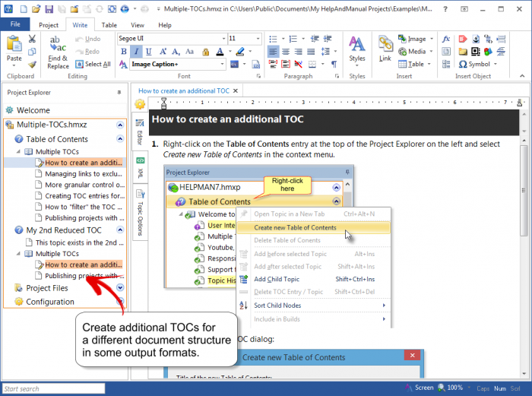Collapse the Multiple-TOCs.hmxz project section
532x396 pixels.
120,125
